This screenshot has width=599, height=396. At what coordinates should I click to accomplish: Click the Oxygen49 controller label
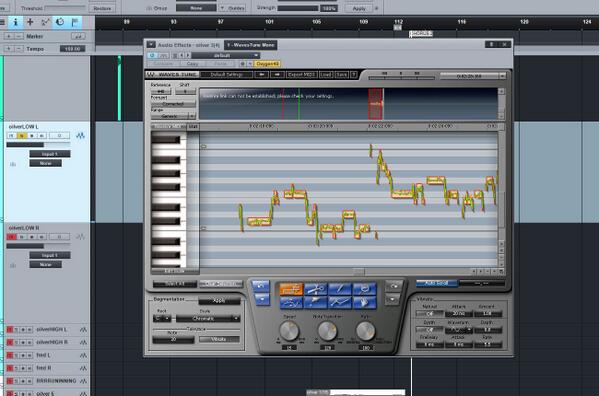click(x=267, y=64)
